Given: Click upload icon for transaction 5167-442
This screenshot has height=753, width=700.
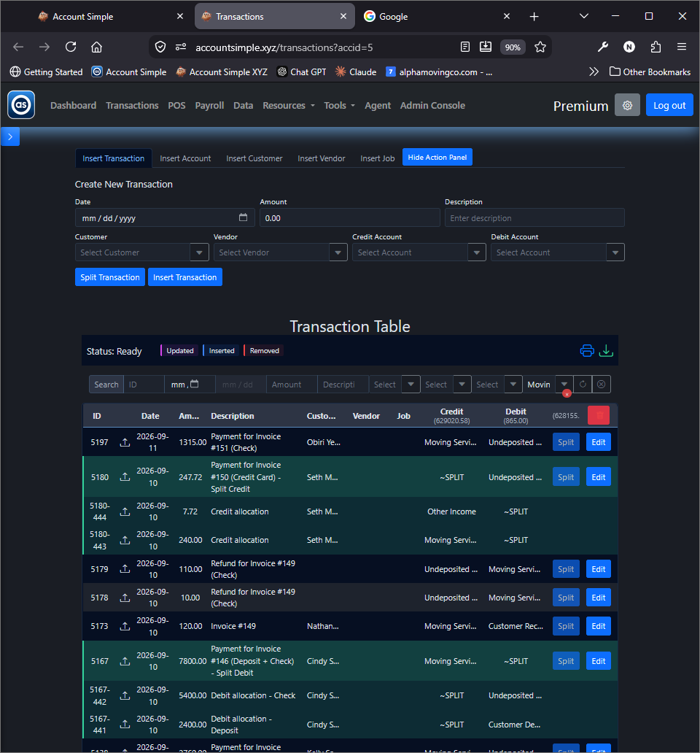Looking at the screenshot, I should coord(125,696).
